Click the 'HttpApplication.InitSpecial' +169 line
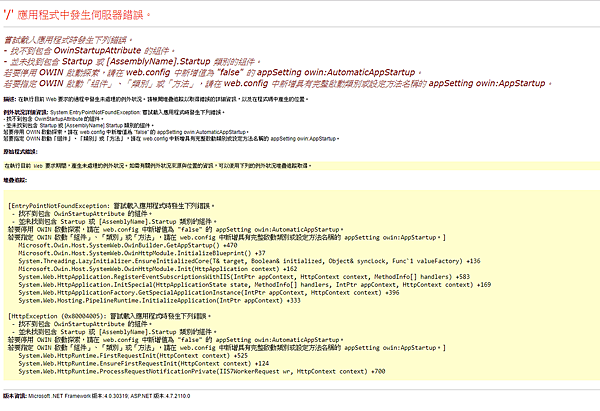 pos(255,285)
